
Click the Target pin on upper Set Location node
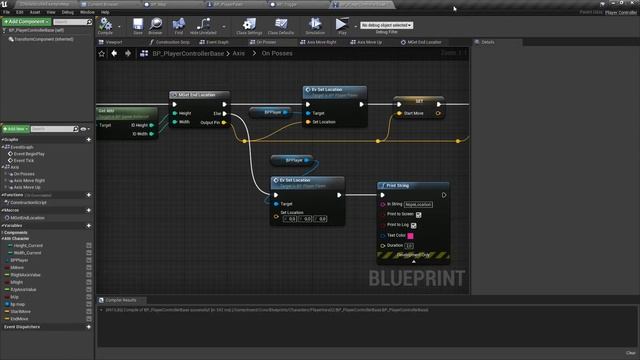[x=308, y=113]
